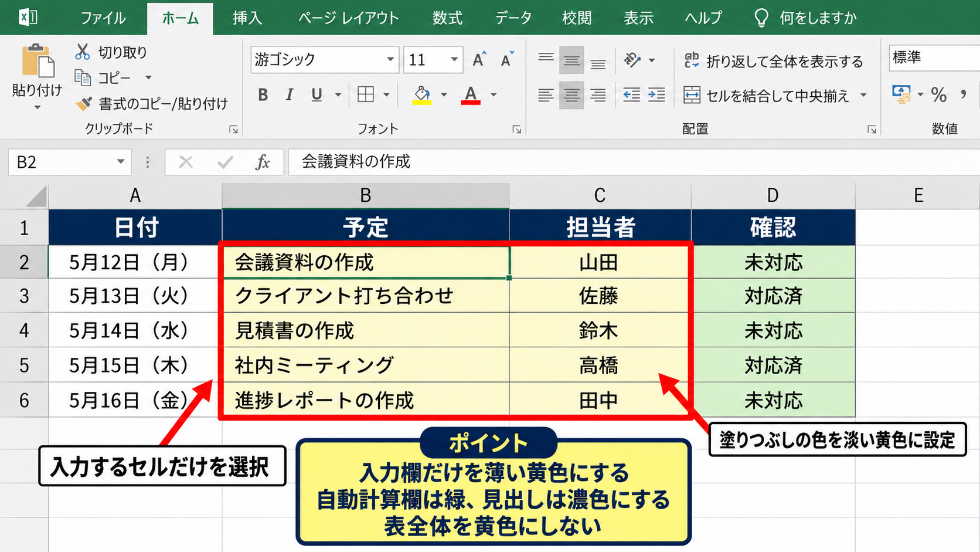
Task: Click the fill color bucket icon
Action: [422, 95]
